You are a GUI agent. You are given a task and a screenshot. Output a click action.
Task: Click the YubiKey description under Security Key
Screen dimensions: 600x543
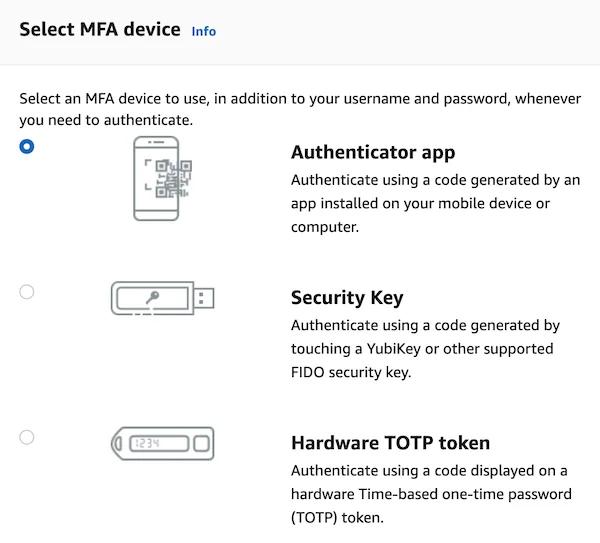pos(425,349)
